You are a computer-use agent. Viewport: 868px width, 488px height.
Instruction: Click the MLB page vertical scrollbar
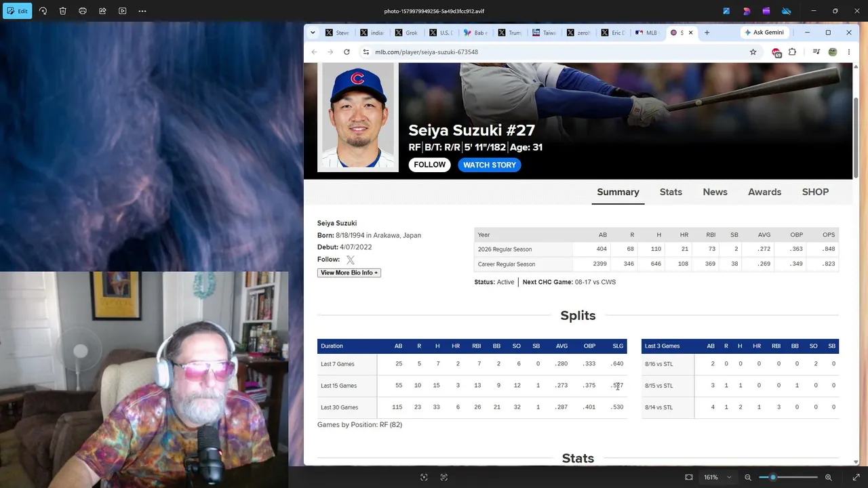click(856, 139)
